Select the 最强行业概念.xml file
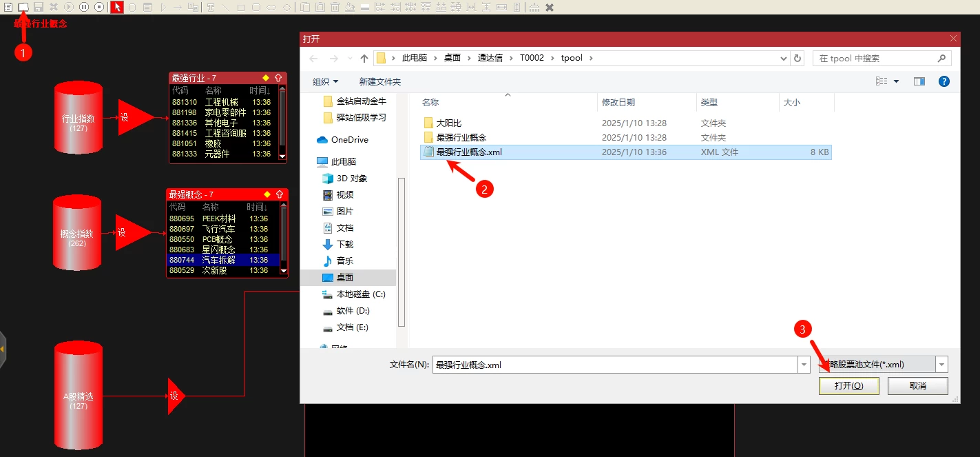Image resolution: width=980 pixels, height=457 pixels. (626, 152)
